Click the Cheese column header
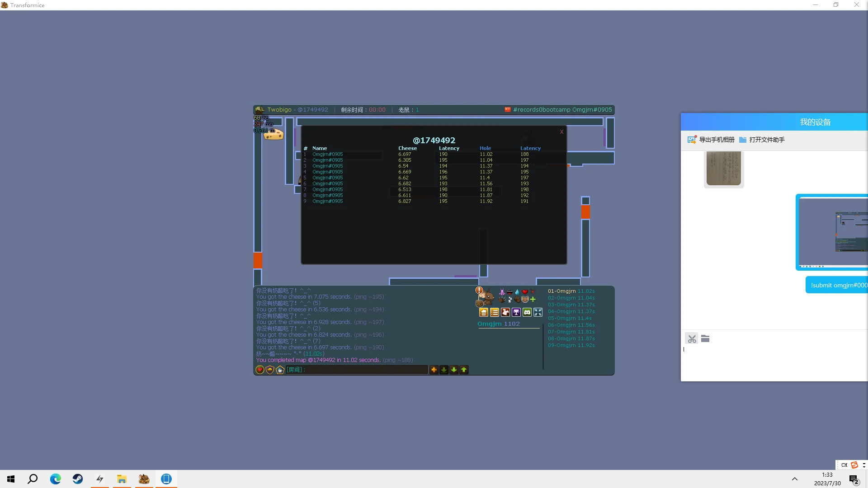 tap(408, 148)
